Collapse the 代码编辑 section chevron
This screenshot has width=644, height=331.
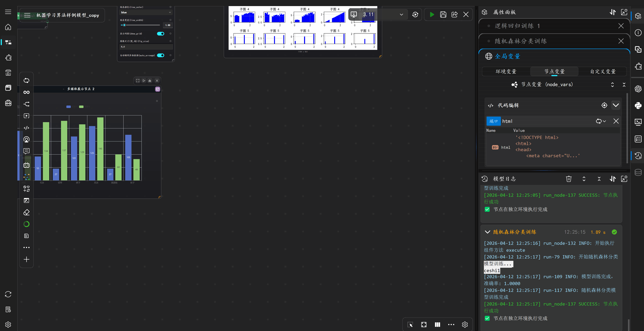point(616,105)
